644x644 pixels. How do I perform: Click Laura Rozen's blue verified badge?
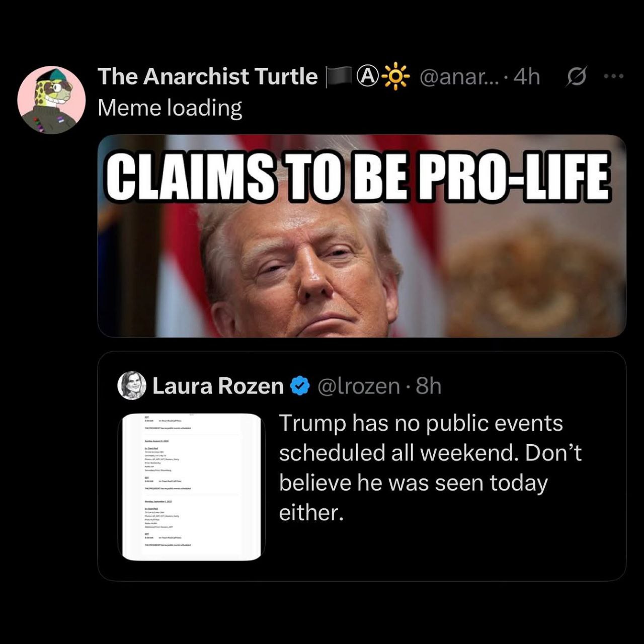[301, 386]
